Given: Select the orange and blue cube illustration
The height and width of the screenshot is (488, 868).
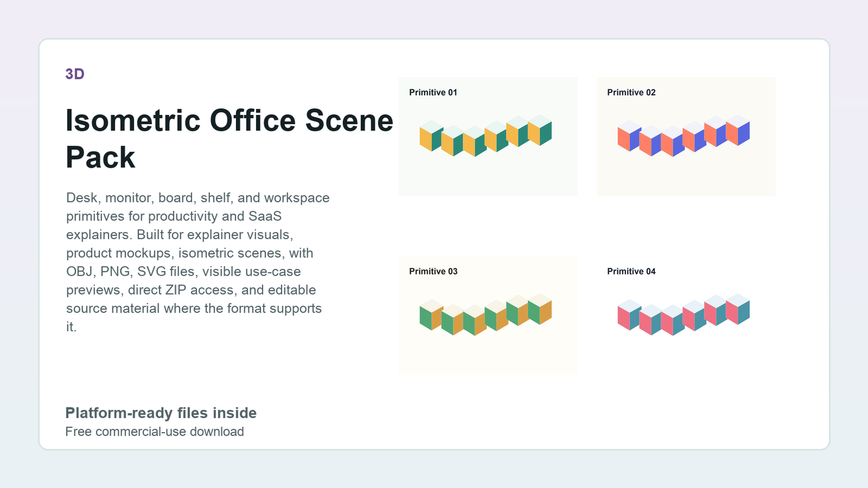Looking at the screenshot, I should pos(684,136).
